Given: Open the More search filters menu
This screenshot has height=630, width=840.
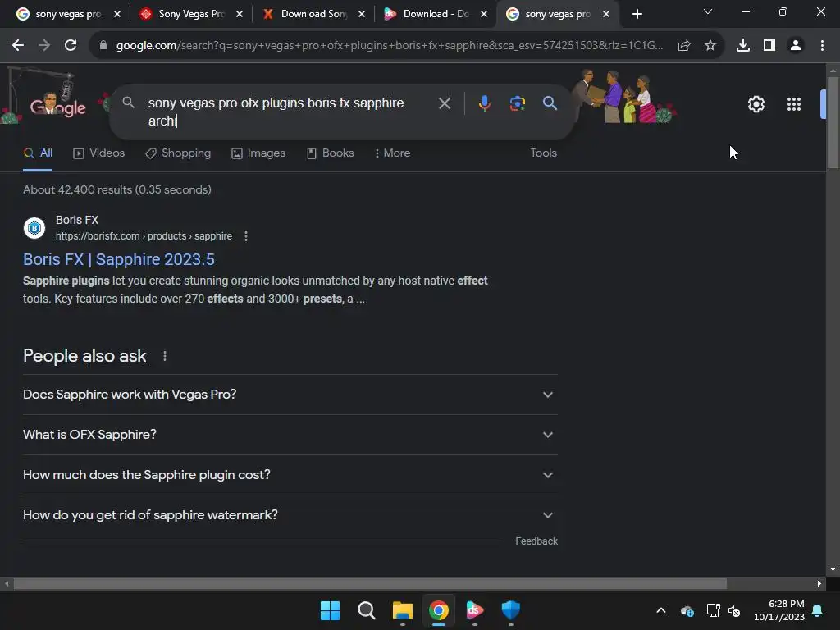Looking at the screenshot, I should coord(393,153).
